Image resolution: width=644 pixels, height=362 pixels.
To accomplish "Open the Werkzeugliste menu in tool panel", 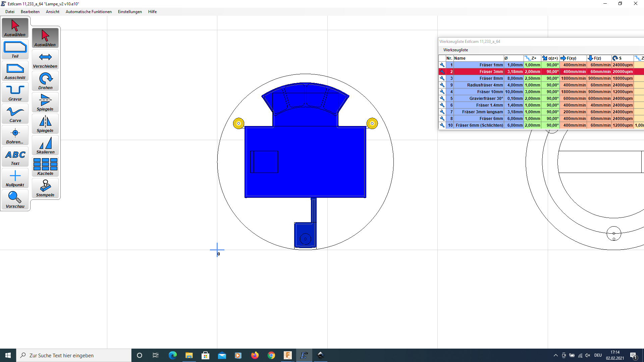I will coord(455,50).
